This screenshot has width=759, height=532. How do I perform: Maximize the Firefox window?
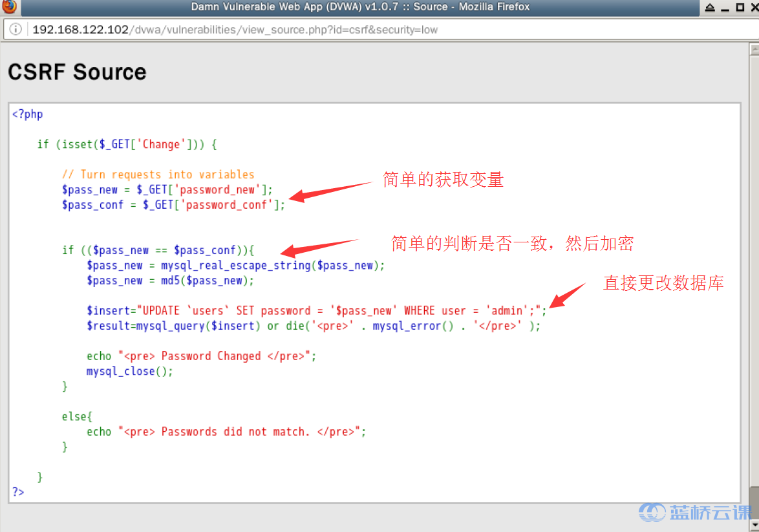(x=740, y=7)
